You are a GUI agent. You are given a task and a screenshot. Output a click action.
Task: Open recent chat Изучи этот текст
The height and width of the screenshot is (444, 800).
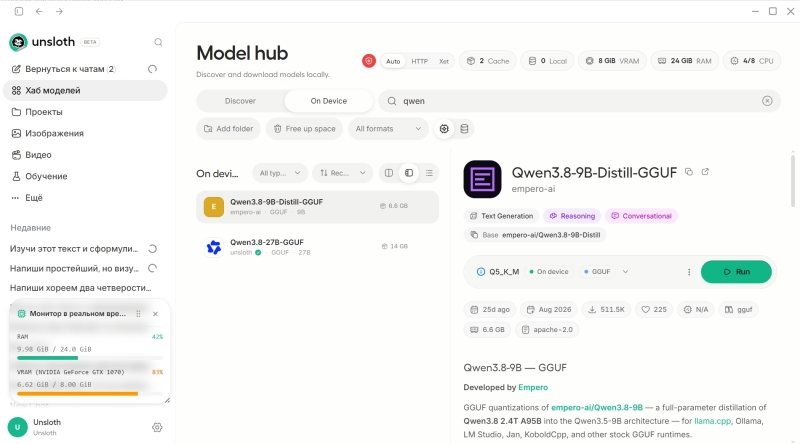tap(74, 249)
